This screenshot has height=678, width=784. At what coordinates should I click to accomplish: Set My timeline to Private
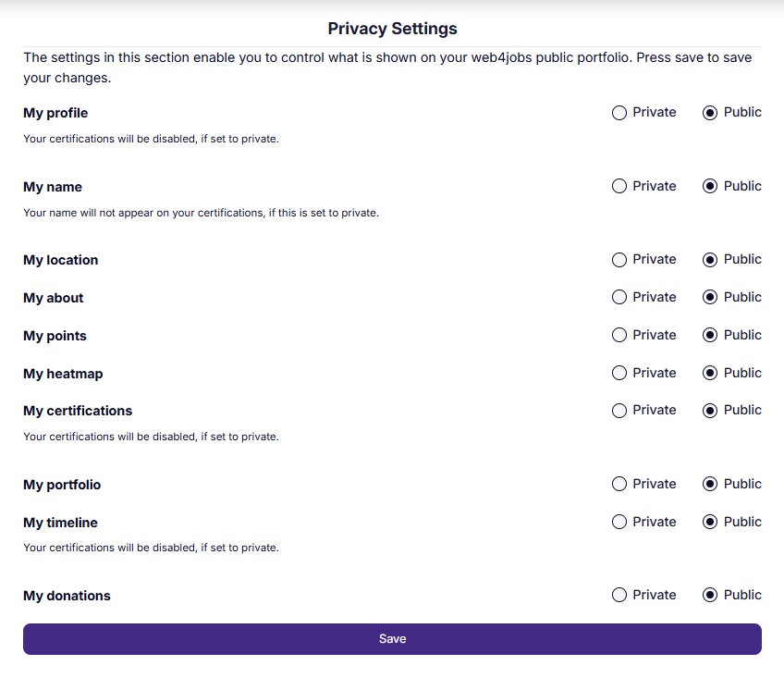click(x=619, y=523)
